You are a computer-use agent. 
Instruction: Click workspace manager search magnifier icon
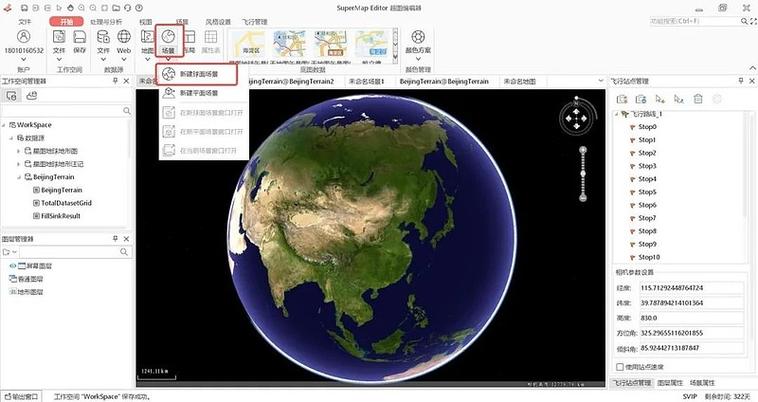(127, 111)
